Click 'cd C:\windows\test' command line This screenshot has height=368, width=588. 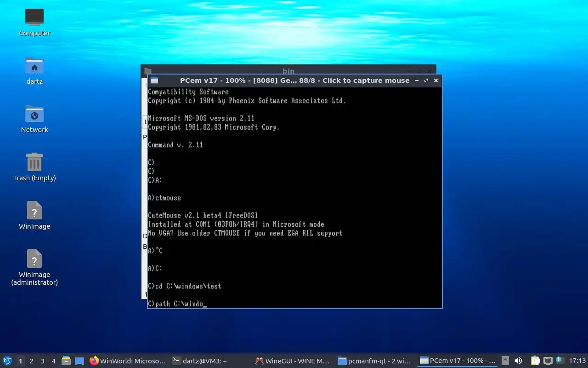coord(185,286)
